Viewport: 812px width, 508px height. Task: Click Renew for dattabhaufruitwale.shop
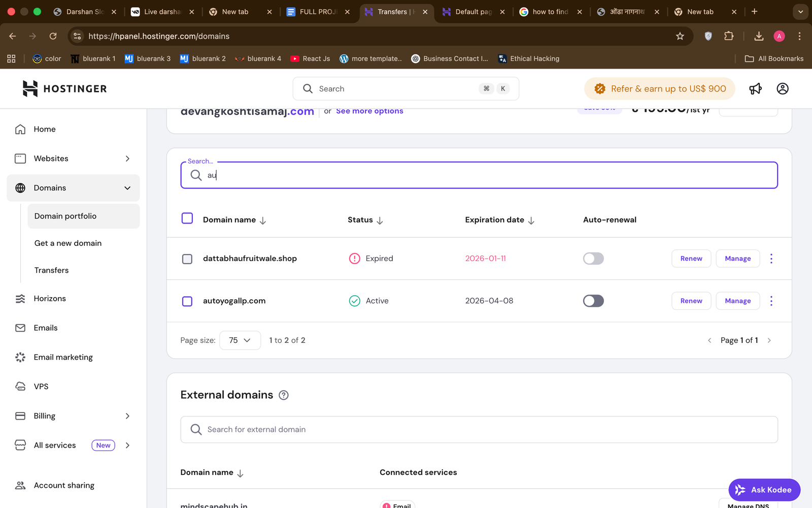click(x=691, y=259)
